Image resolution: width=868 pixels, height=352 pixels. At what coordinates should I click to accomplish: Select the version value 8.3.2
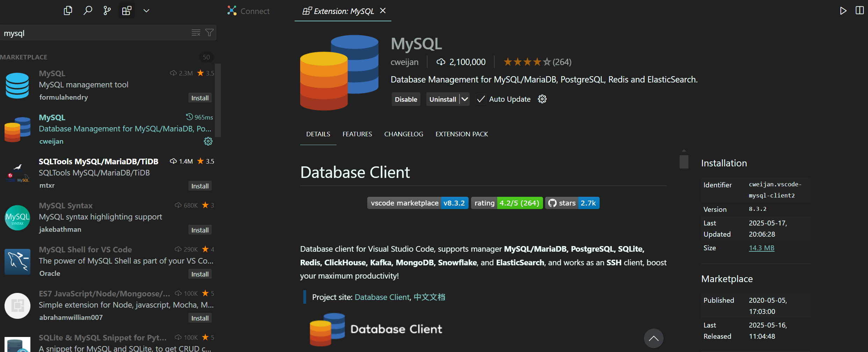click(758, 209)
